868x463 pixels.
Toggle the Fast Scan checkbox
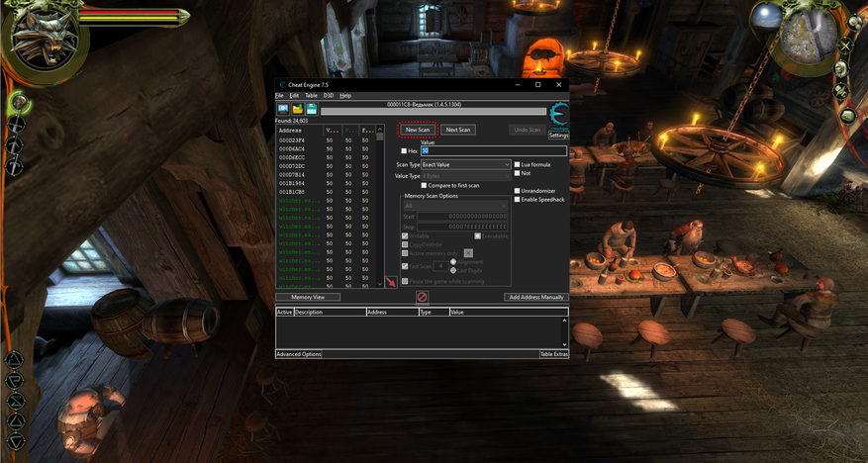(405, 266)
